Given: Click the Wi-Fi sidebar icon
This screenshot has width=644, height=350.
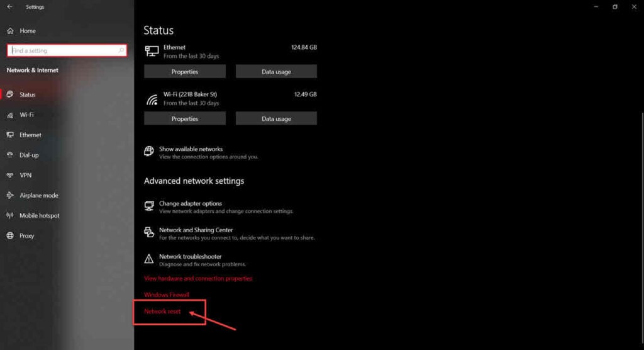Looking at the screenshot, I should click(10, 115).
